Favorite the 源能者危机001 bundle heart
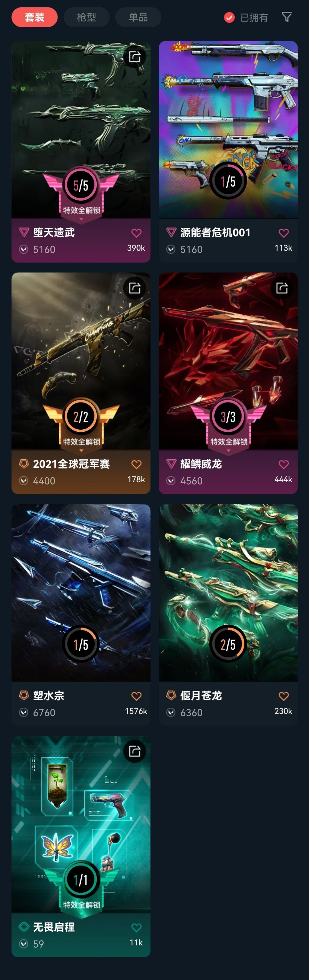This screenshot has width=309, height=980. 284,233
